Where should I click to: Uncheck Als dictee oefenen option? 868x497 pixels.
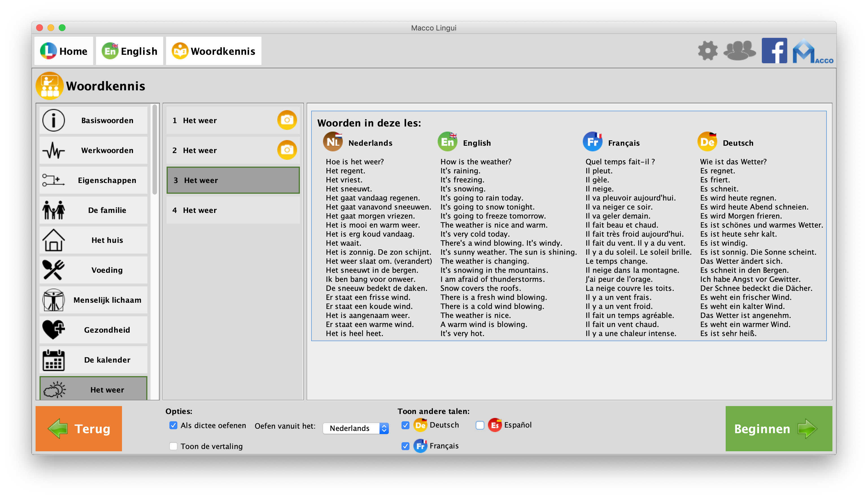coord(173,425)
